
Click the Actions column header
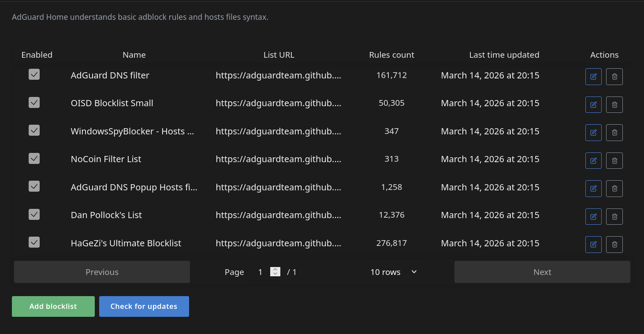[604, 55]
